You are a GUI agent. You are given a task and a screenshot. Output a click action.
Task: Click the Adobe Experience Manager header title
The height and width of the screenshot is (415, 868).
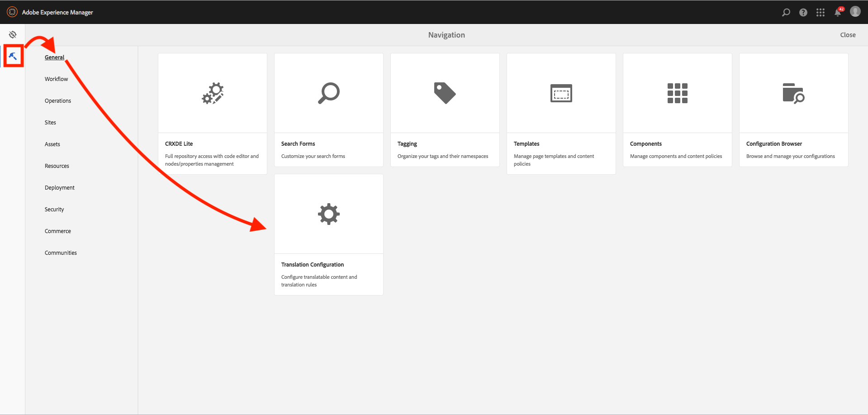coord(57,12)
